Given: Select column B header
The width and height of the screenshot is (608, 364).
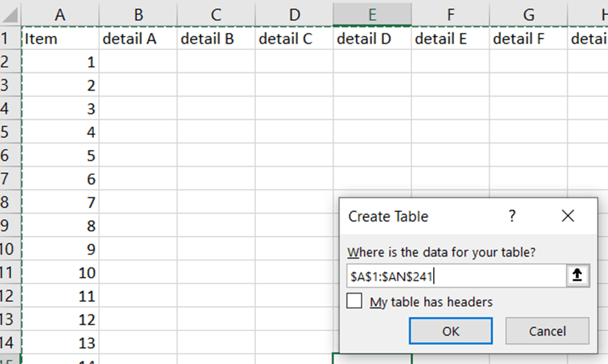Looking at the screenshot, I should (x=138, y=15).
